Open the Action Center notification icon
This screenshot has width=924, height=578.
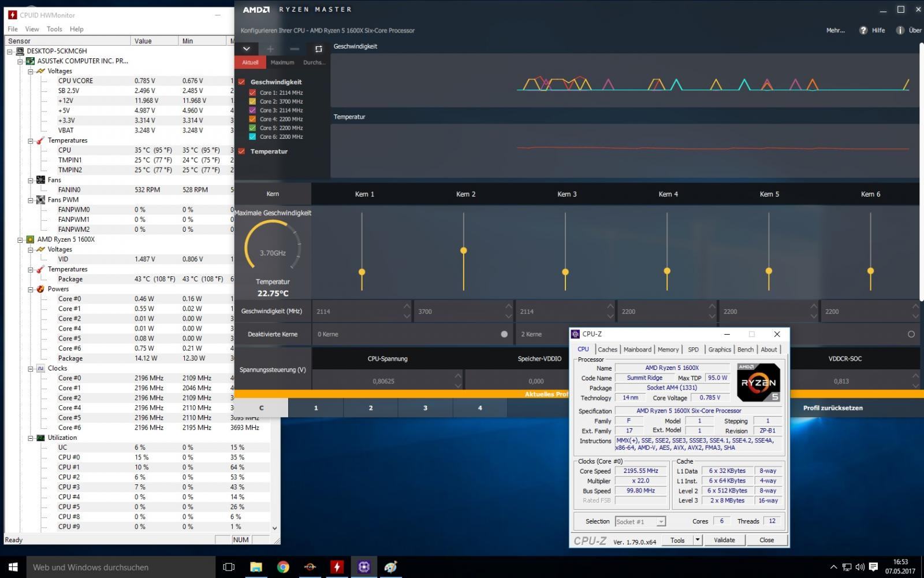tap(873, 567)
